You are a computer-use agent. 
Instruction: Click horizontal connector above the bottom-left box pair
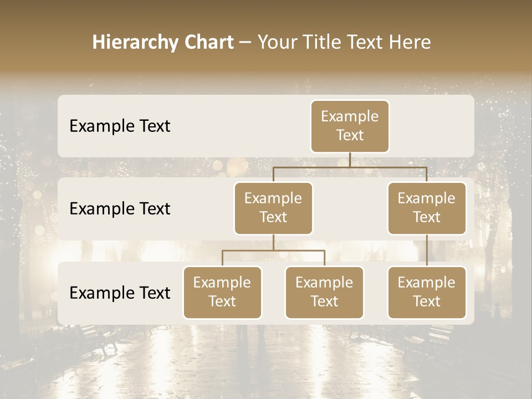(273, 250)
